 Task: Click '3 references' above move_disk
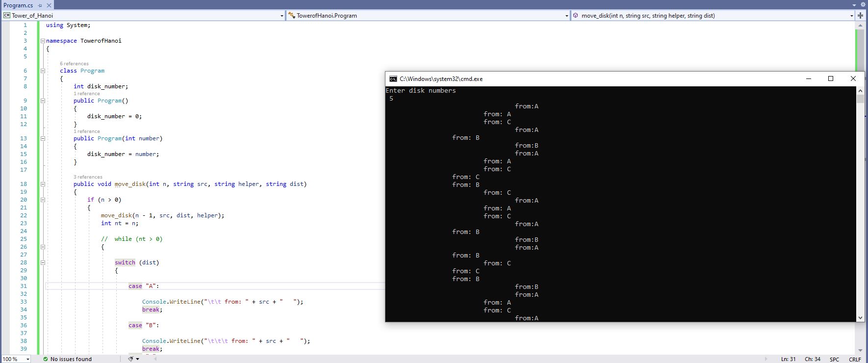(x=88, y=177)
